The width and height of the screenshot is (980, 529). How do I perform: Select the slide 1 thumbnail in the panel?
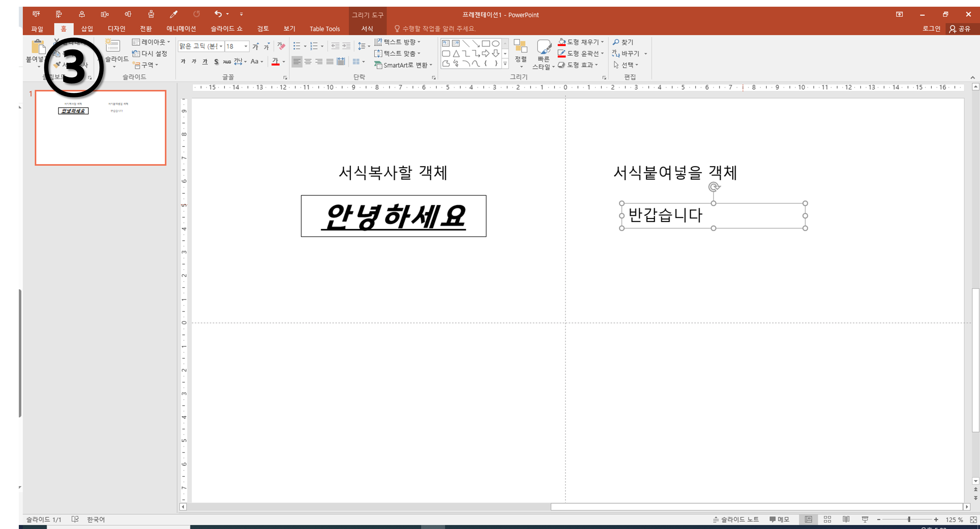pyautogui.click(x=101, y=128)
